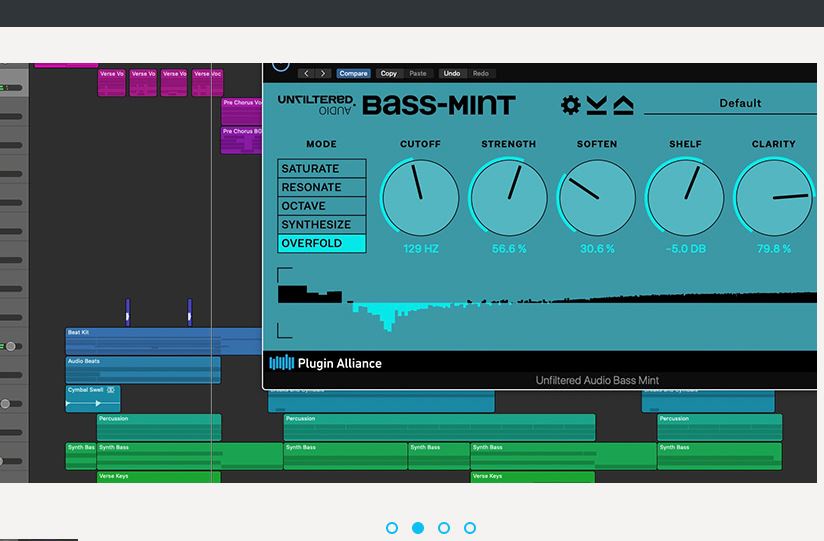Click the timeline playhead line
824x541 pixels.
(x=212, y=272)
